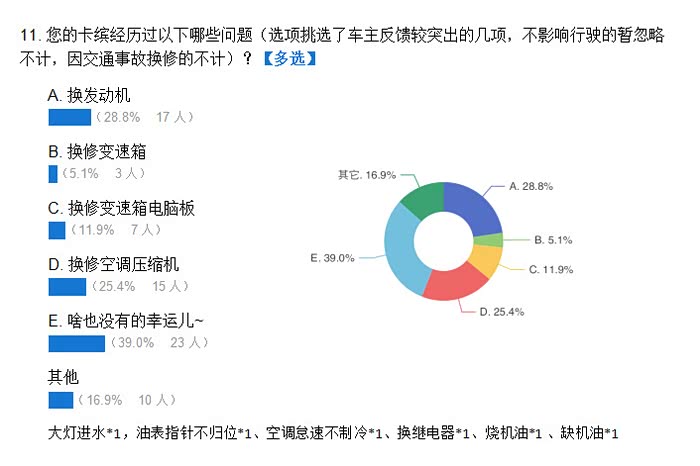
Task: Click the red D. 25.4% donut segment
Action: click(x=453, y=284)
